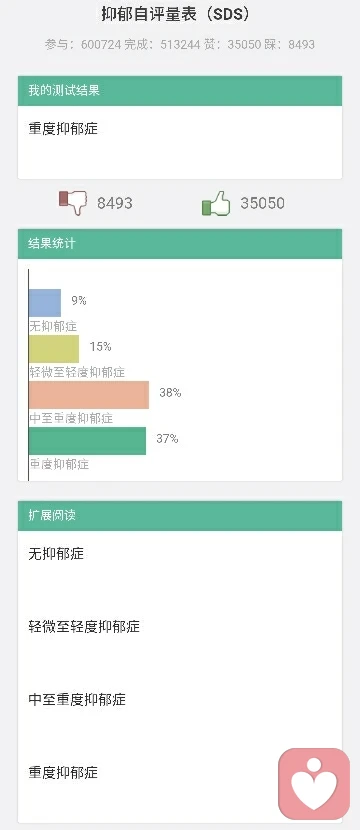Click the 重度抑郁症 test result text
This screenshot has width=360, height=830.
tap(63, 129)
